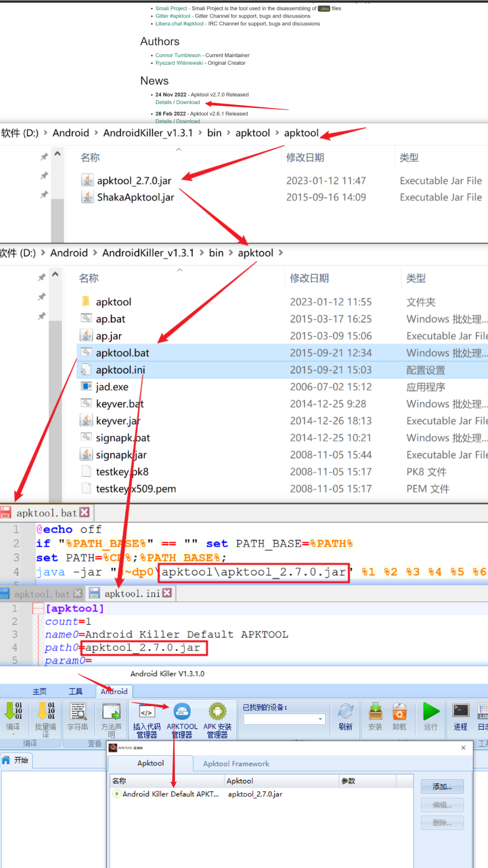Expand the small arrow under 编译
Image resolution: width=488 pixels, height=868 pixels.
coord(13,735)
